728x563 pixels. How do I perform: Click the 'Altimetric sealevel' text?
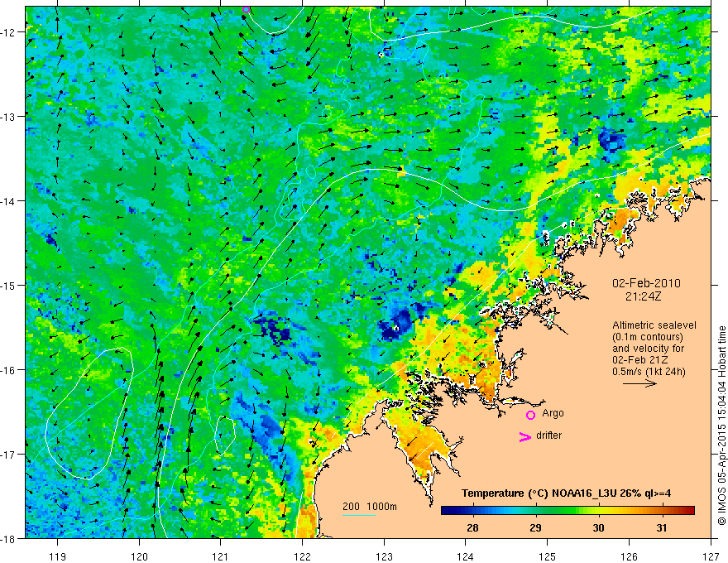point(654,325)
